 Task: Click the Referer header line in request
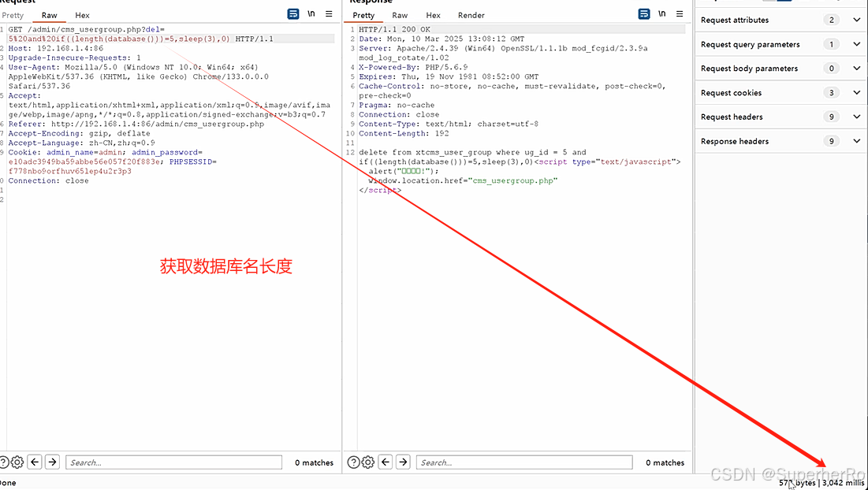tap(136, 124)
